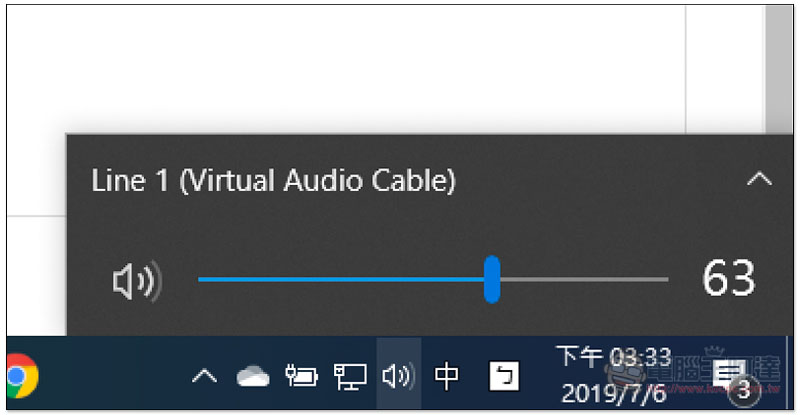This screenshot has width=800, height=415.
Task: Click the page's vertical scrollbar thumb
Action: click(780, 70)
